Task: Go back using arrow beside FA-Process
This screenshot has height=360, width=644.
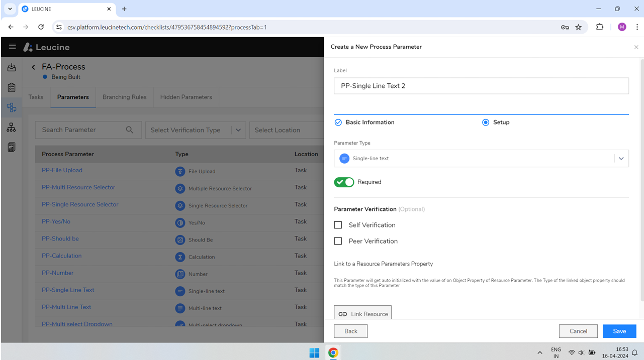Action: (34, 67)
